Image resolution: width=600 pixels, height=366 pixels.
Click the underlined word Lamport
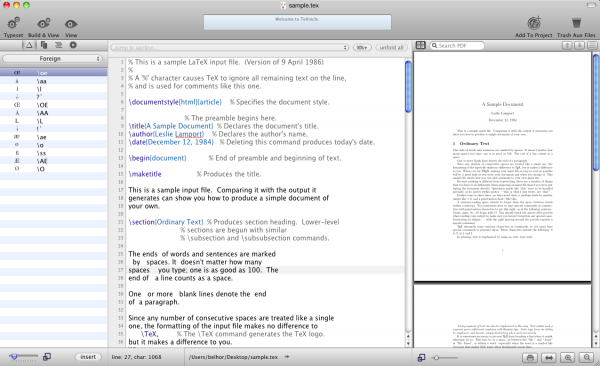click(188, 134)
